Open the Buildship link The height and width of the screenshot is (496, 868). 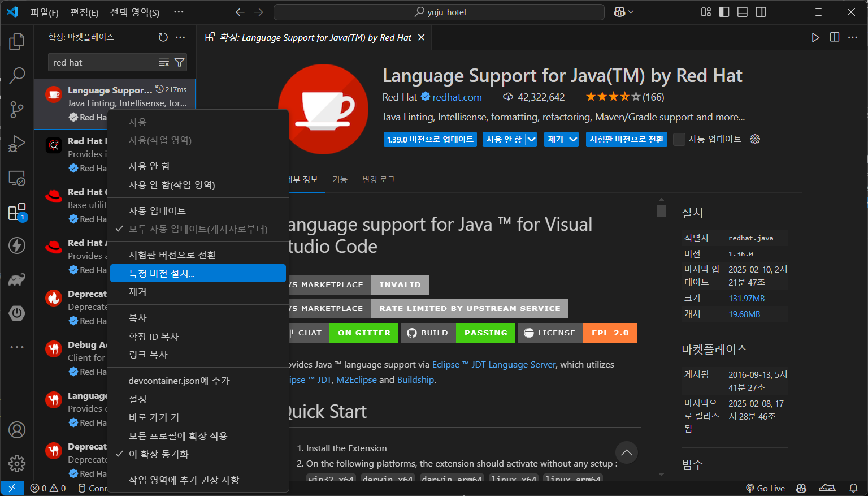pyautogui.click(x=415, y=380)
